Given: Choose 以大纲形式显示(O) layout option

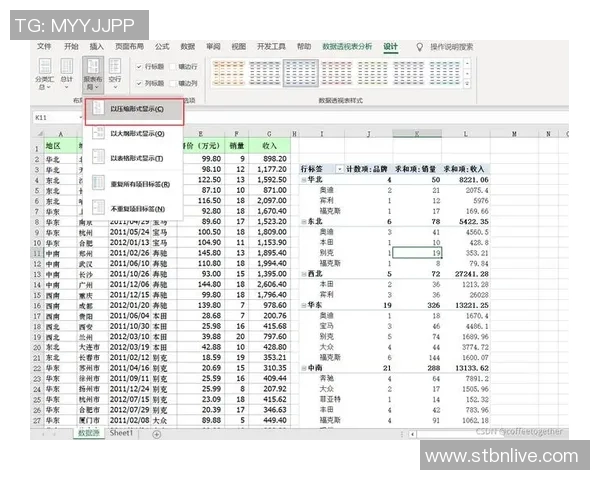Looking at the screenshot, I should click(x=134, y=134).
